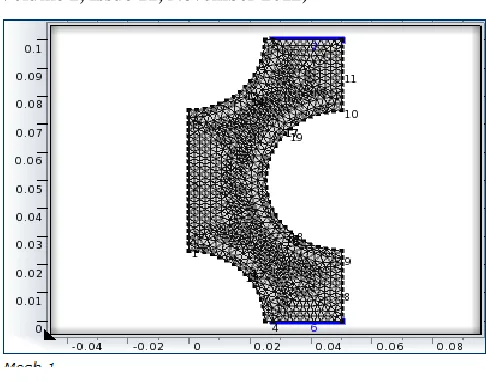Click the 0.05 vertical axis tick label
The image size is (486, 382).
tap(29, 189)
